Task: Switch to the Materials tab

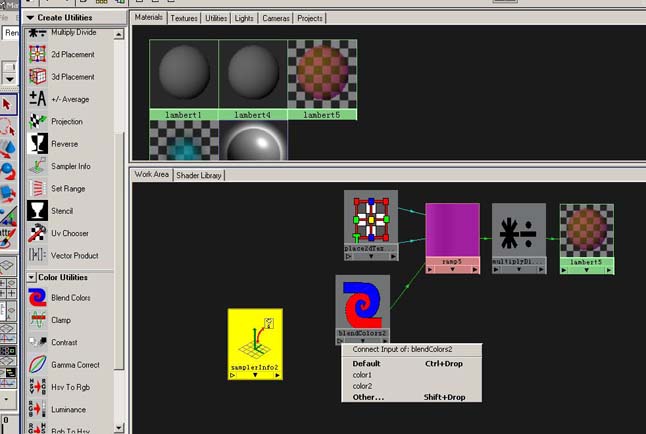Action: pyautogui.click(x=149, y=17)
